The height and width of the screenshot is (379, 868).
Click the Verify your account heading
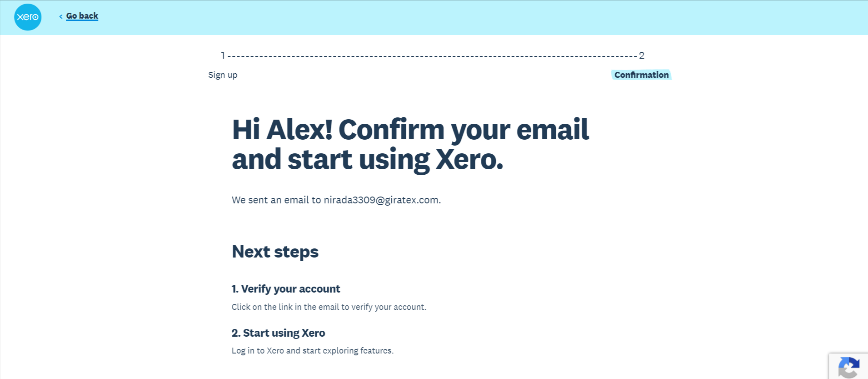[286, 289]
